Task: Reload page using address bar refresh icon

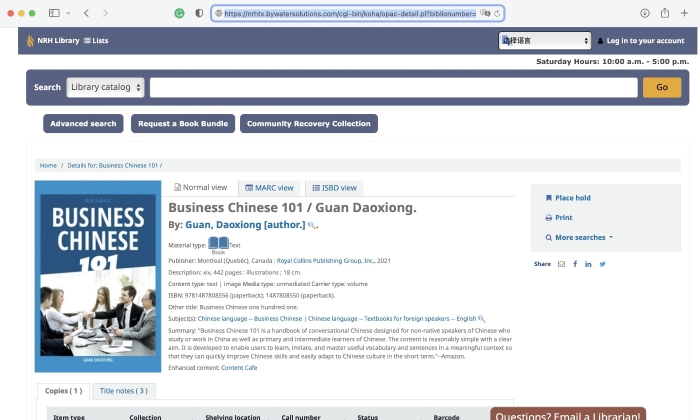Action: point(498,13)
